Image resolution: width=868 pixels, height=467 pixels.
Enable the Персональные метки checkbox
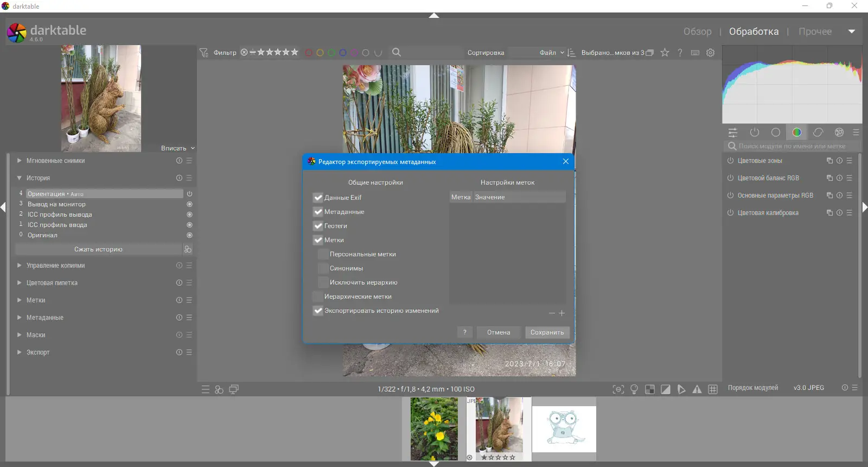click(x=323, y=254)
